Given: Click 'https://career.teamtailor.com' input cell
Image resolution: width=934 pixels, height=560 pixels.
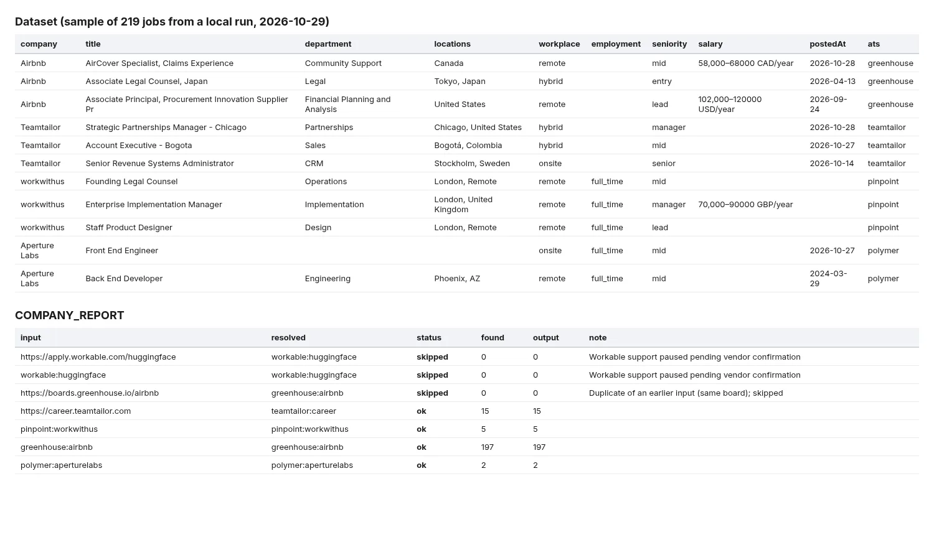Looking at the screenshot, I should (76, 411).
